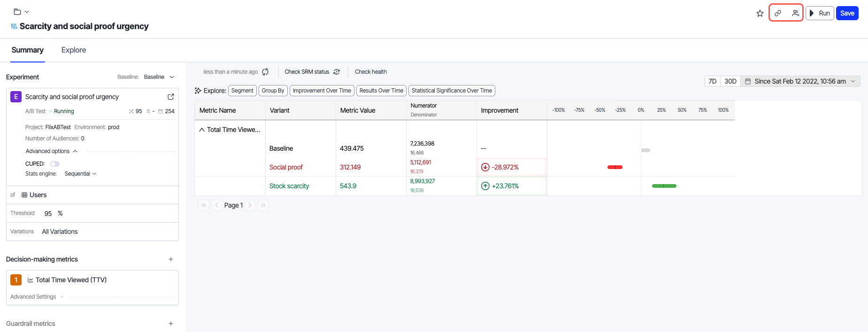Click Check SRM status
Screen dimensions: 868x332
pos(312,72)
